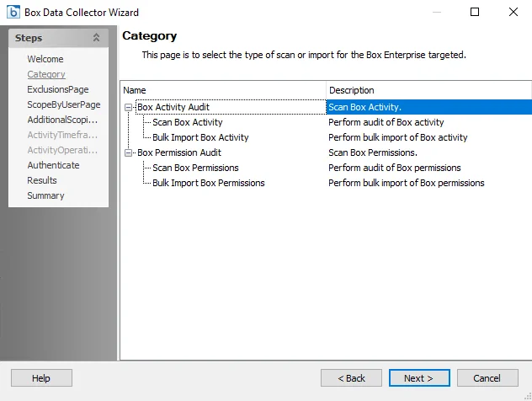Select Bulk Import Box Activity
The image size is (532, 401).
[x=200, y=137]
